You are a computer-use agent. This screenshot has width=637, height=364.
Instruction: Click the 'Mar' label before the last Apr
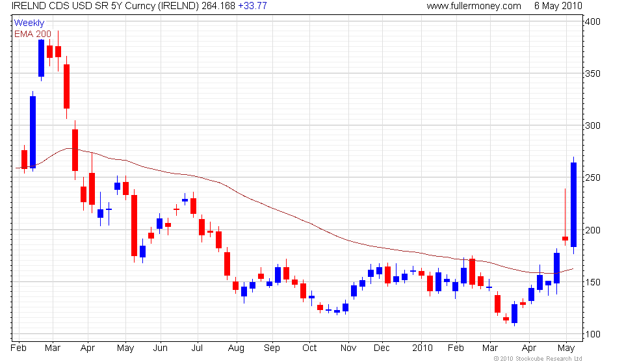(490, 348)
